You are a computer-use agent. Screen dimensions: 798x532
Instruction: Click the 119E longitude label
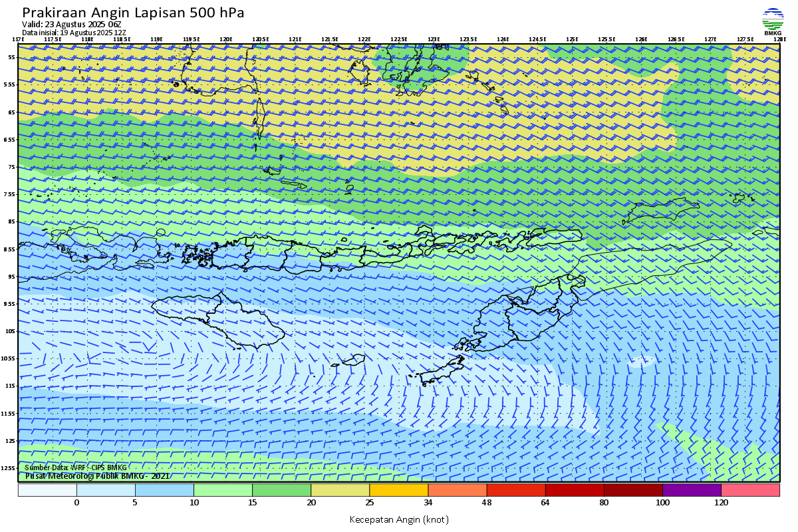point(156,39)
